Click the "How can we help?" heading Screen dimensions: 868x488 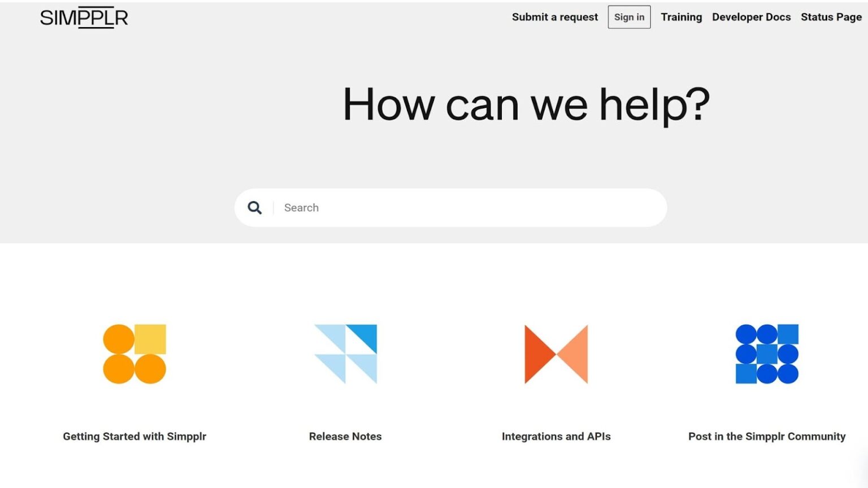[x=526, y=104]
